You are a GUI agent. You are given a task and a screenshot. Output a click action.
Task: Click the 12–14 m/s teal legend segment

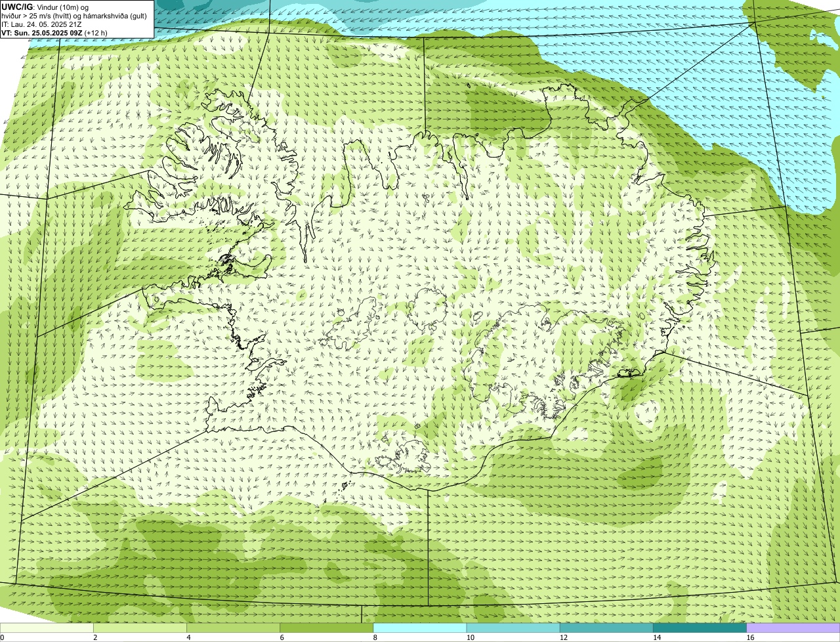(x=606, y=628)
